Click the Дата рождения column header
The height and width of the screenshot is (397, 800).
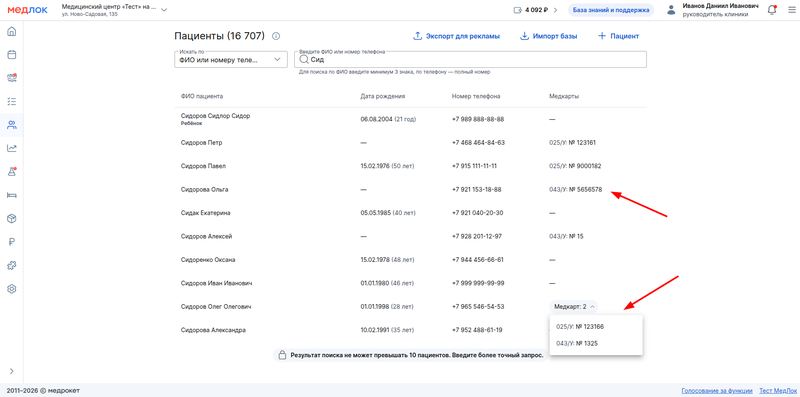pyautogui.click(x=383, y=96)
